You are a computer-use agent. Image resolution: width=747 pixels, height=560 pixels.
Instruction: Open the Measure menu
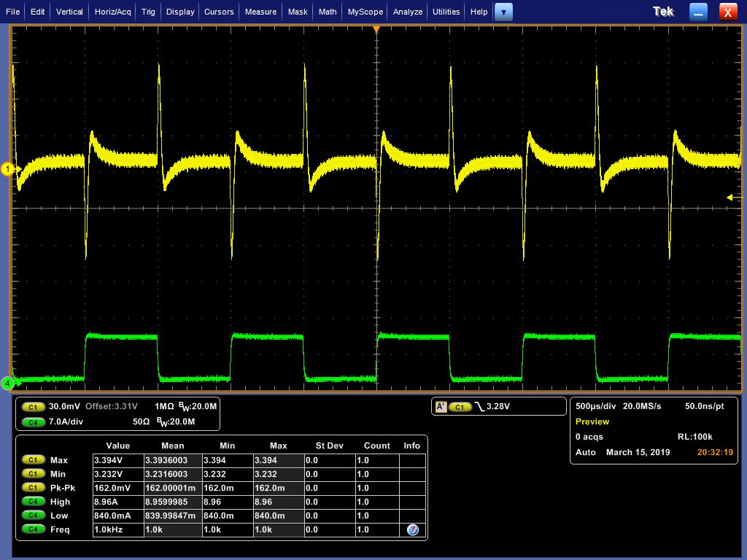pos(260,12)
